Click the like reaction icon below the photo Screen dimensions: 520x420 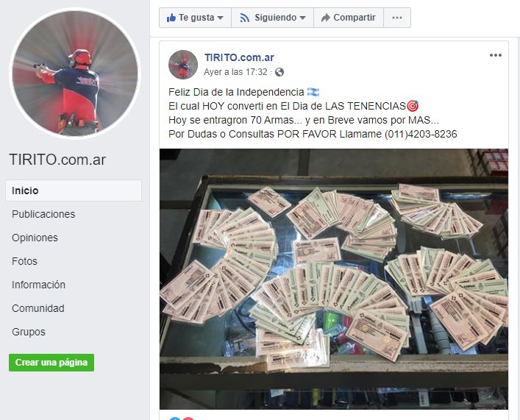click(175, 419)
